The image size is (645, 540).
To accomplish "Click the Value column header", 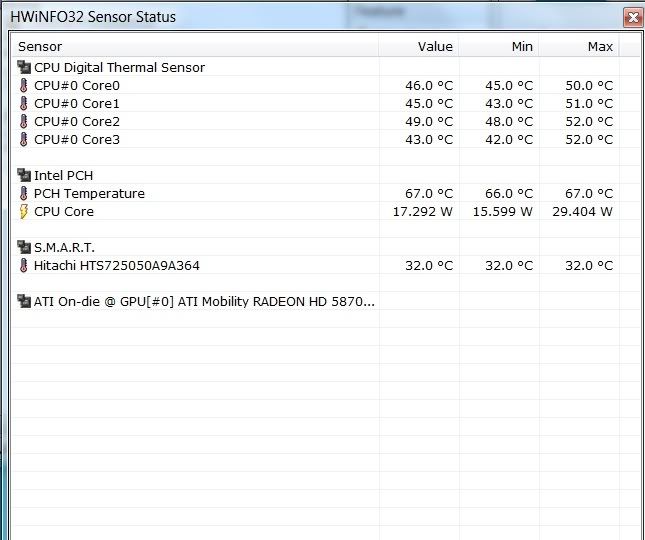I will pyautogui.click(x=419, y=46).
